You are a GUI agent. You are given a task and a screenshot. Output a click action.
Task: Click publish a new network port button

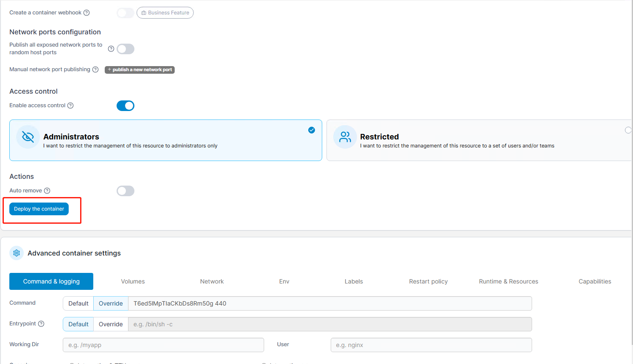[x=139, y=69]
